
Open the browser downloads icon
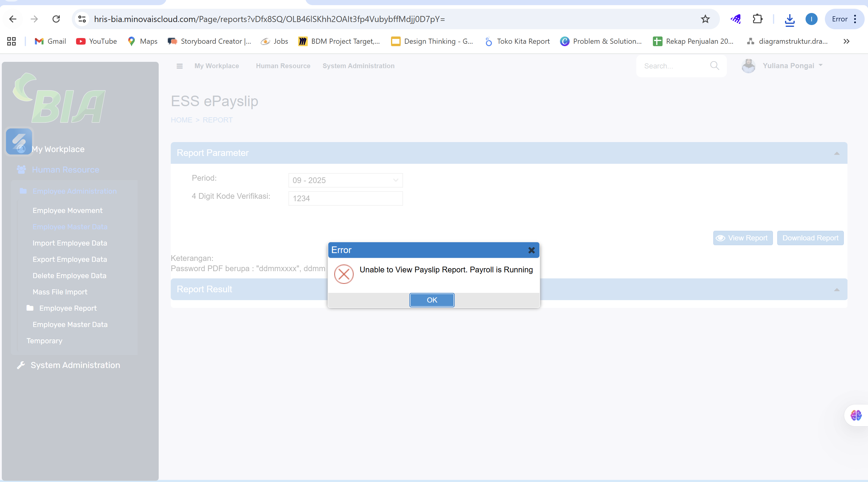point(790,19)
